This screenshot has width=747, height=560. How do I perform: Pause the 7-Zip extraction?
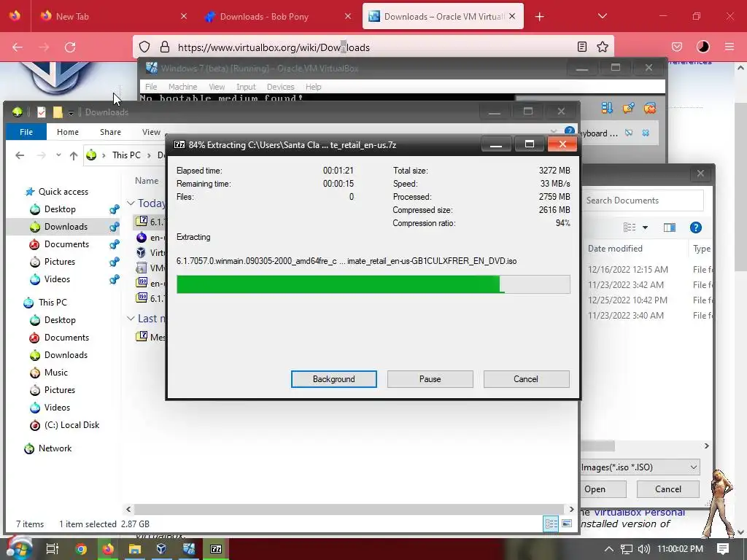[430, 379]
